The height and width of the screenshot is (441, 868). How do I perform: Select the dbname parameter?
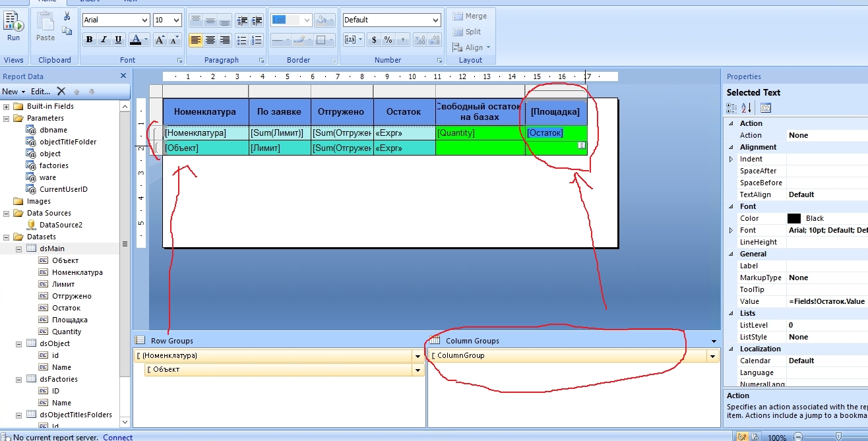coord(53,130)
